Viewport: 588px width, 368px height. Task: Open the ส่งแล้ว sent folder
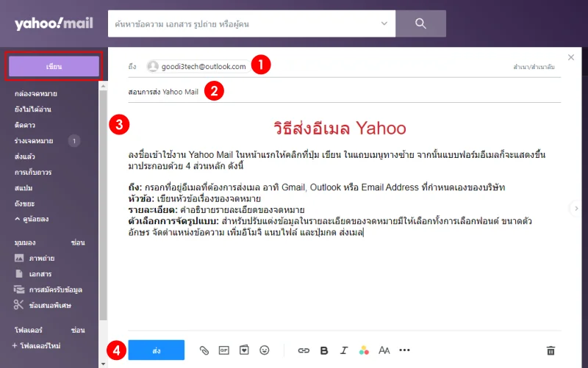(x=25, y=156)
